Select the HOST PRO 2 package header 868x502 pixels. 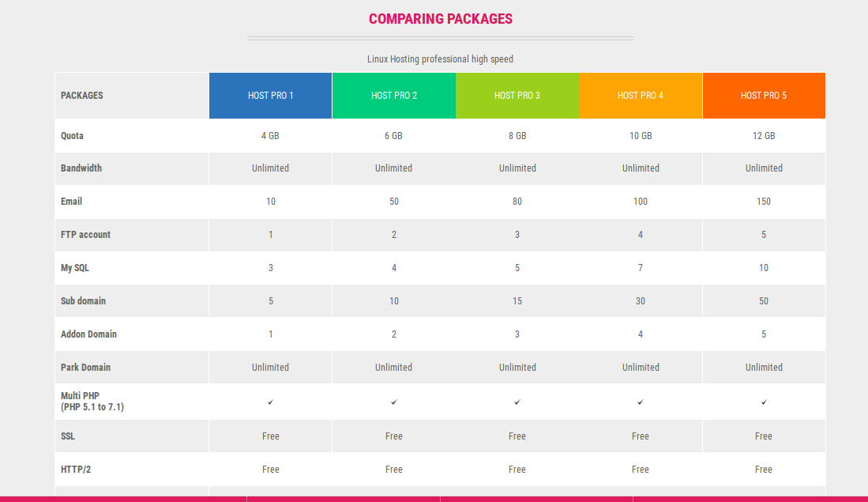pos(393,96)
